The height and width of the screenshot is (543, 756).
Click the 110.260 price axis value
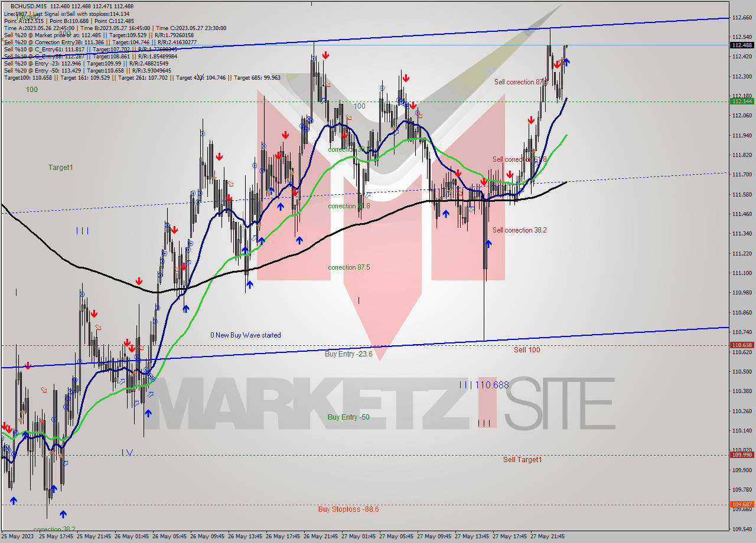(742, 411)
